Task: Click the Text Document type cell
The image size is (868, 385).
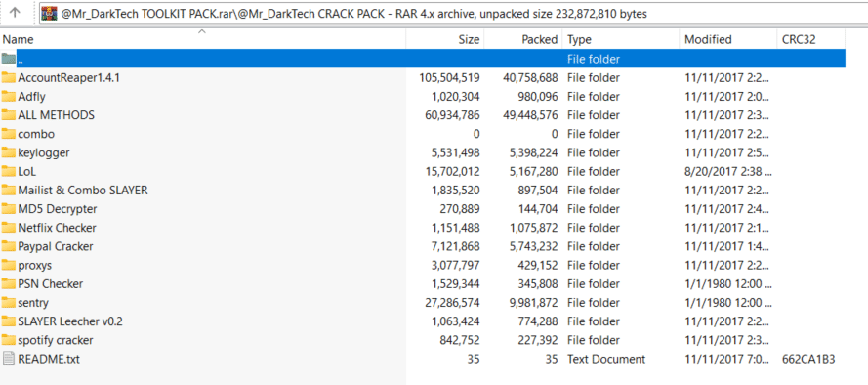Action: (x=606, y=359)
